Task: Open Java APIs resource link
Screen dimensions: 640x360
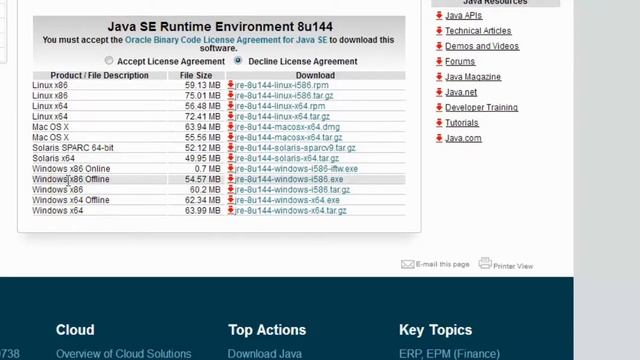Action: click(463, 16)
